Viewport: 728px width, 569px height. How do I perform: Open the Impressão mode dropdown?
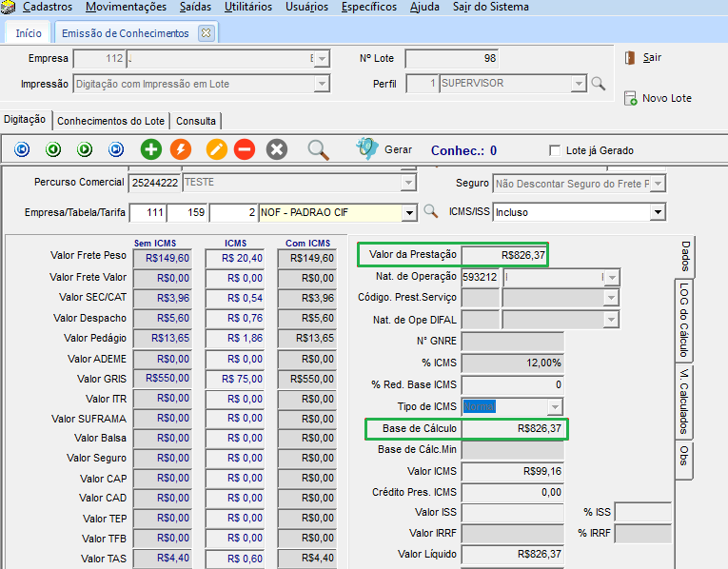(322, 84)
